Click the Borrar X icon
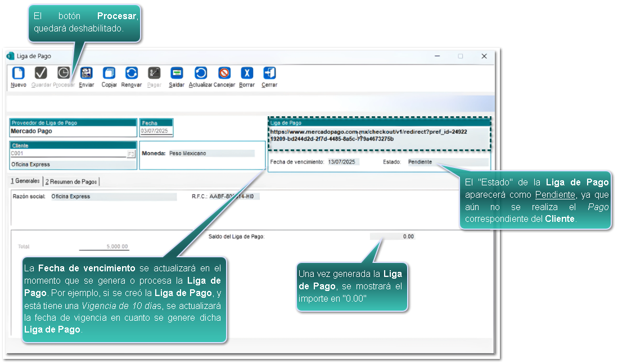 pyautogui.click(x=247, y=73)
